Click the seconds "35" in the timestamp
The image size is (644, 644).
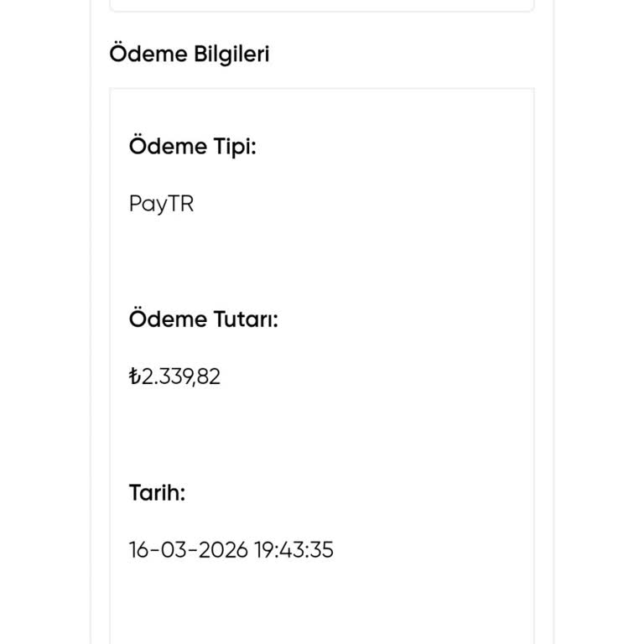(323, 550)
